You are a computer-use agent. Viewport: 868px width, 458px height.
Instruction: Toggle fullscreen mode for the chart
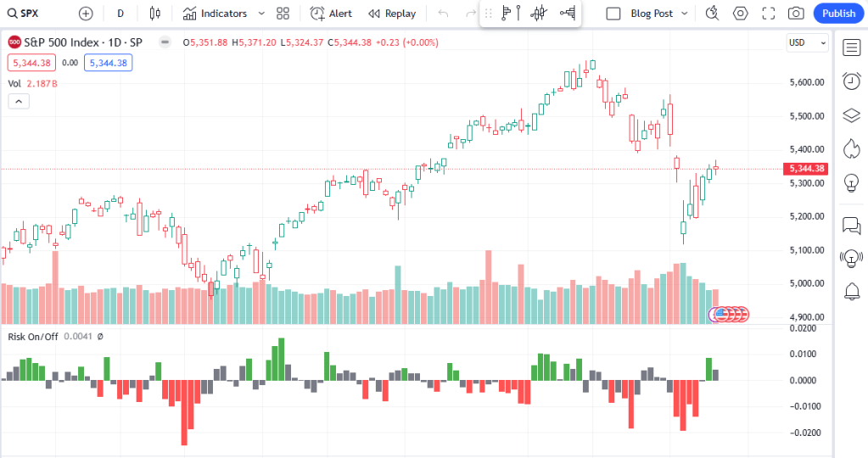(x=768, y=14)
